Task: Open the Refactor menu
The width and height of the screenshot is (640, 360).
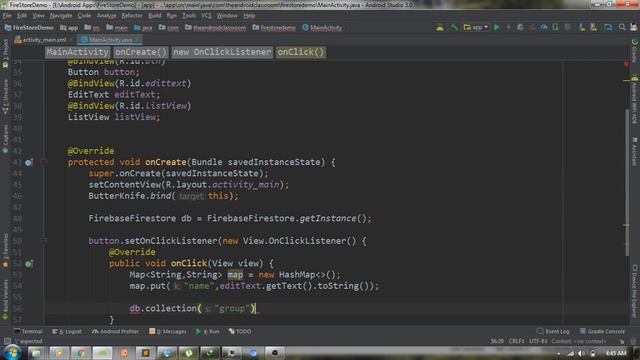Action: [x=132, y=16]
